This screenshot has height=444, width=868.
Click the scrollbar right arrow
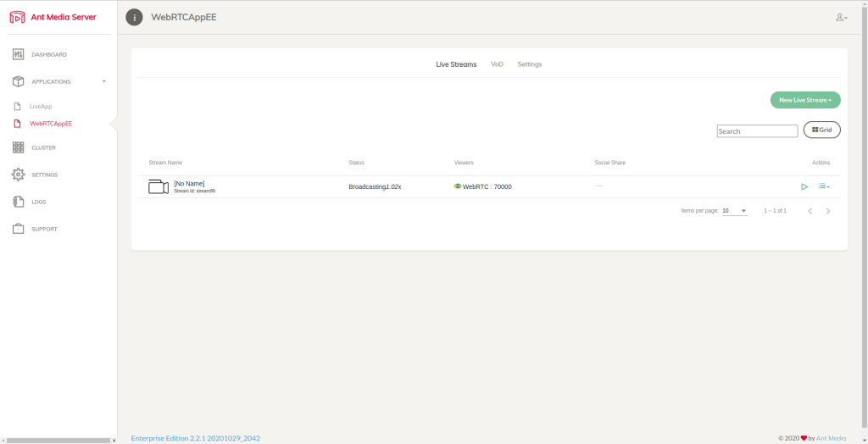point(114,441)
